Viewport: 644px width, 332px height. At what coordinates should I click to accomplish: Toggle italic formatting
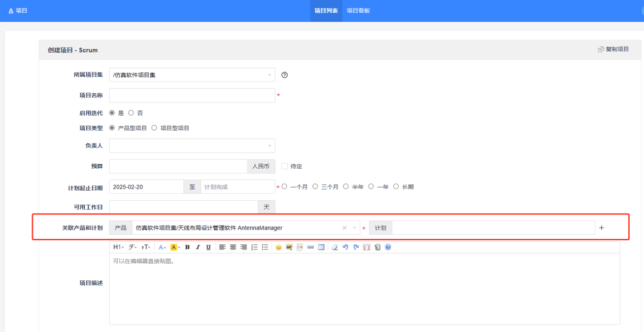coord(198,247)
